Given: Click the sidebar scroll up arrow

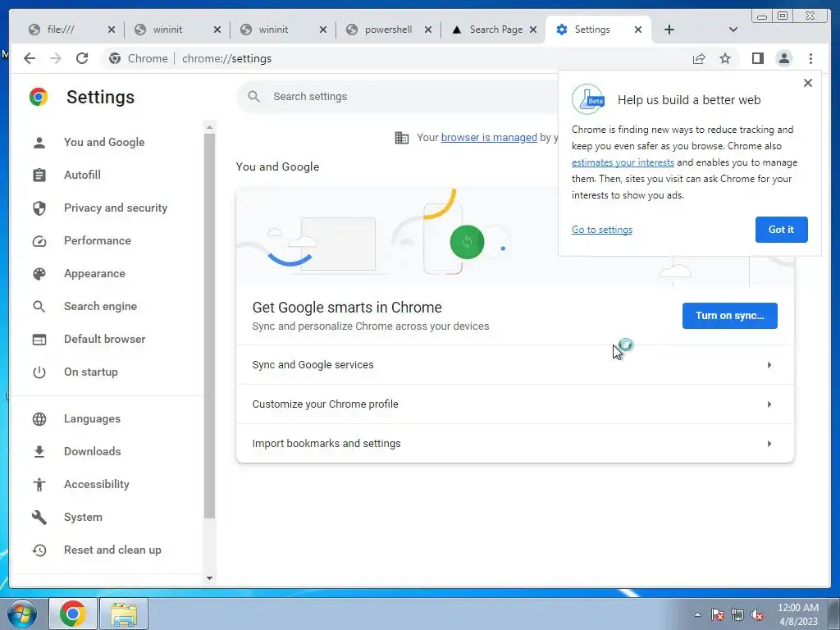Looking at the screenshot, I should 209,127.
